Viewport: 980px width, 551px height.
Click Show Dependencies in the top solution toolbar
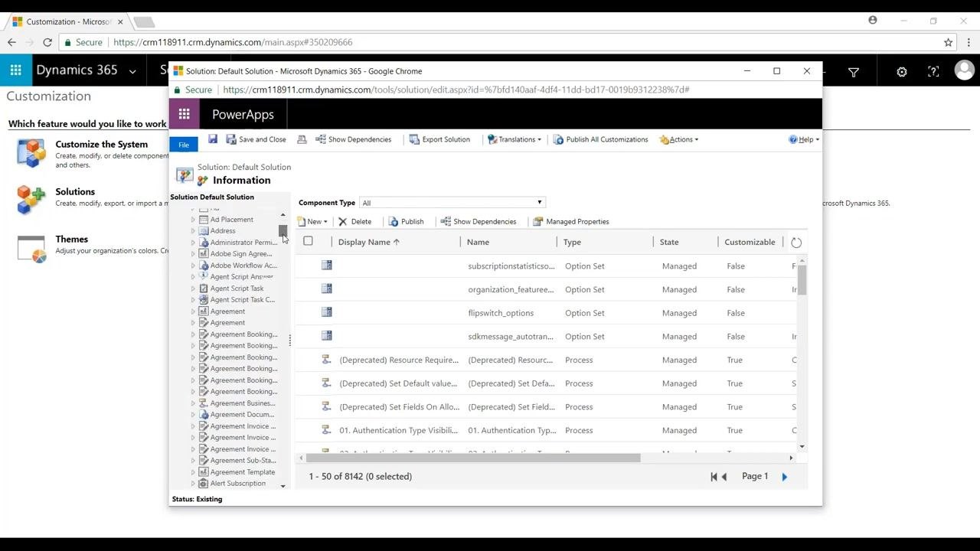click(x=354, y=139)
